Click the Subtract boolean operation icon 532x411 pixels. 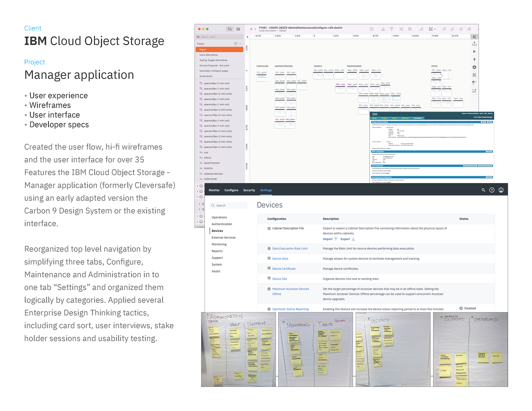point(452,29)
